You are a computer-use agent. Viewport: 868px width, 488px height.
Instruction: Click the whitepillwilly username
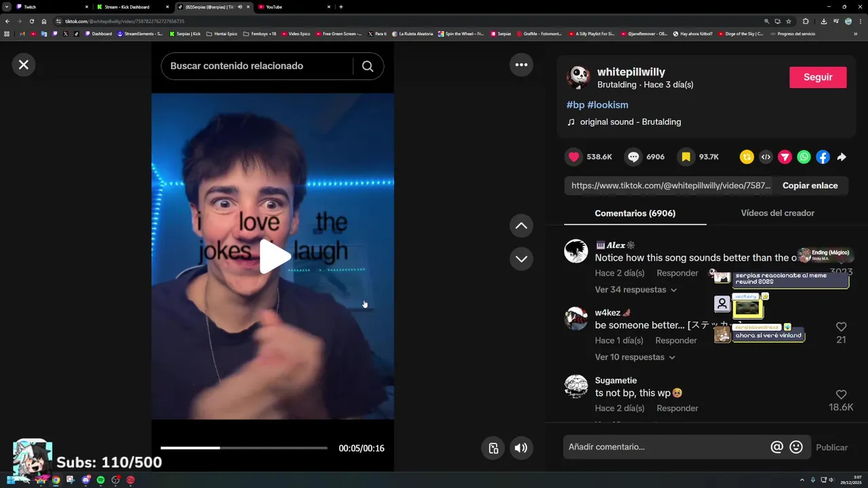[x=631, y=72]
